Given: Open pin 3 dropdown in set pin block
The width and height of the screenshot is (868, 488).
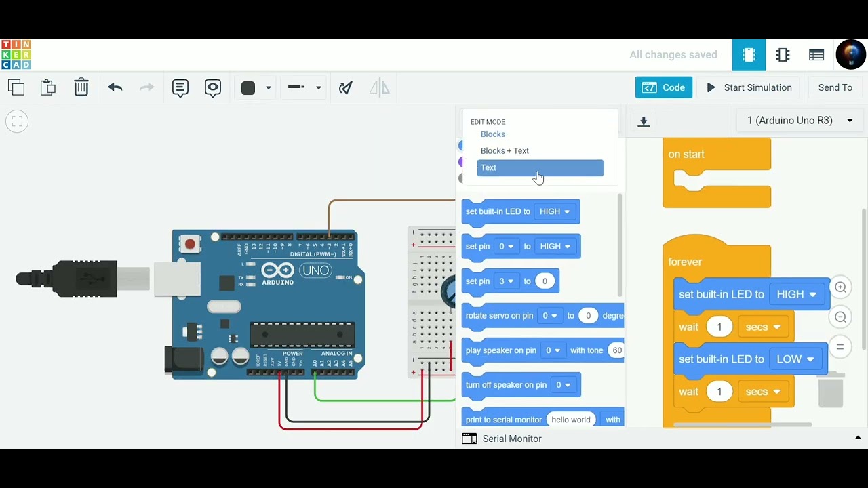Looking at the screenshot, I should pyautogui.click(x=507, y=281).
